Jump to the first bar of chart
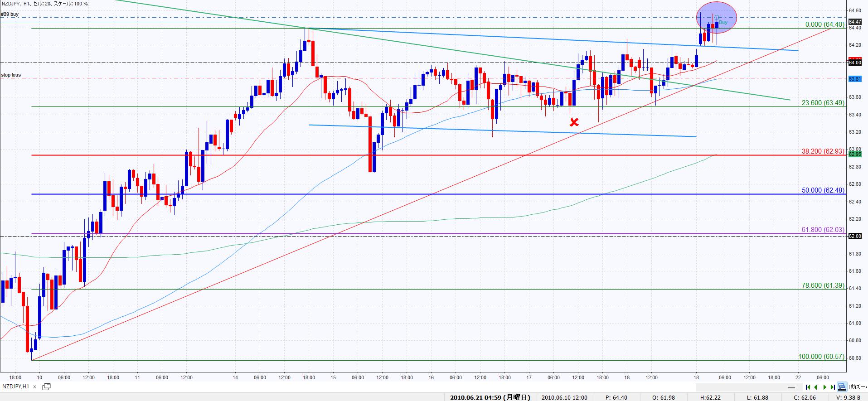Viewport: 868px width, 401px height. [808, 387]
